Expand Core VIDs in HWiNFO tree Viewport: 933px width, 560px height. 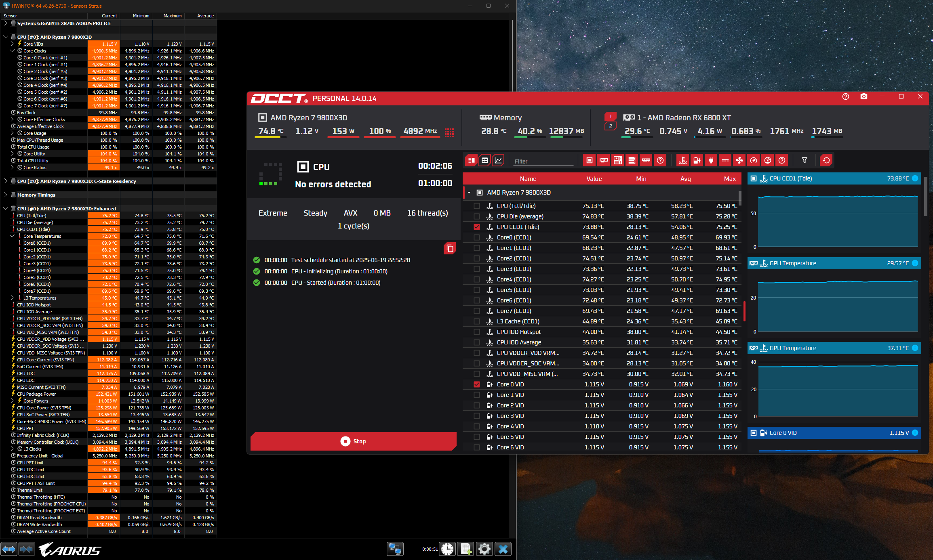(x=12, y=44)
